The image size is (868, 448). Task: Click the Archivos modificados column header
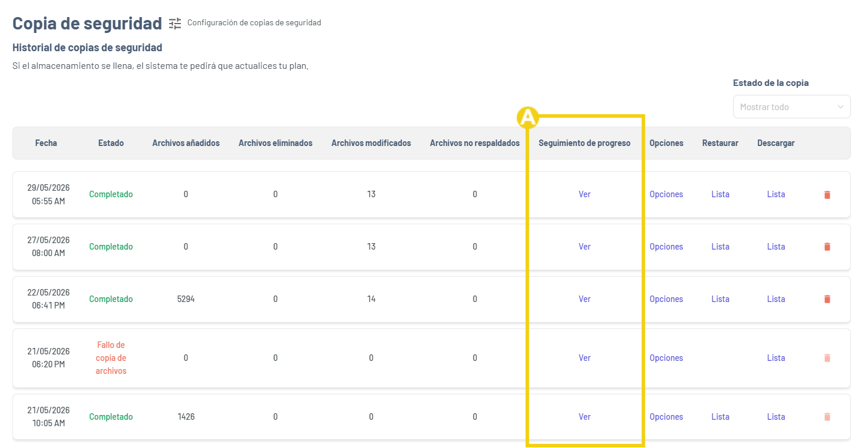coord(371,143)
